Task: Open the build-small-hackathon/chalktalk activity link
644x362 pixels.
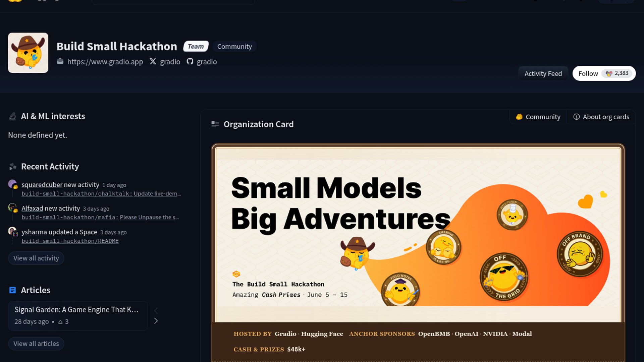Action: [x=101, y=194]
